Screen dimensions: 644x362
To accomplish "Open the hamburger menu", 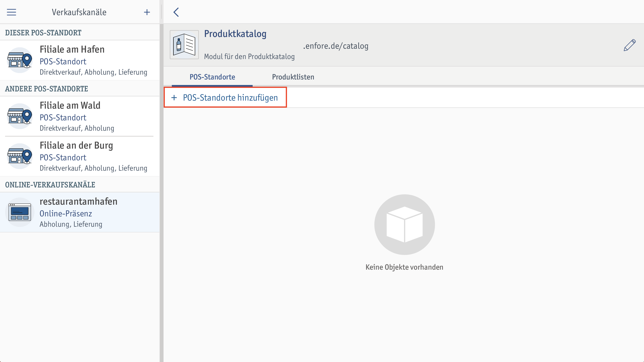I will tap(11, 12).
